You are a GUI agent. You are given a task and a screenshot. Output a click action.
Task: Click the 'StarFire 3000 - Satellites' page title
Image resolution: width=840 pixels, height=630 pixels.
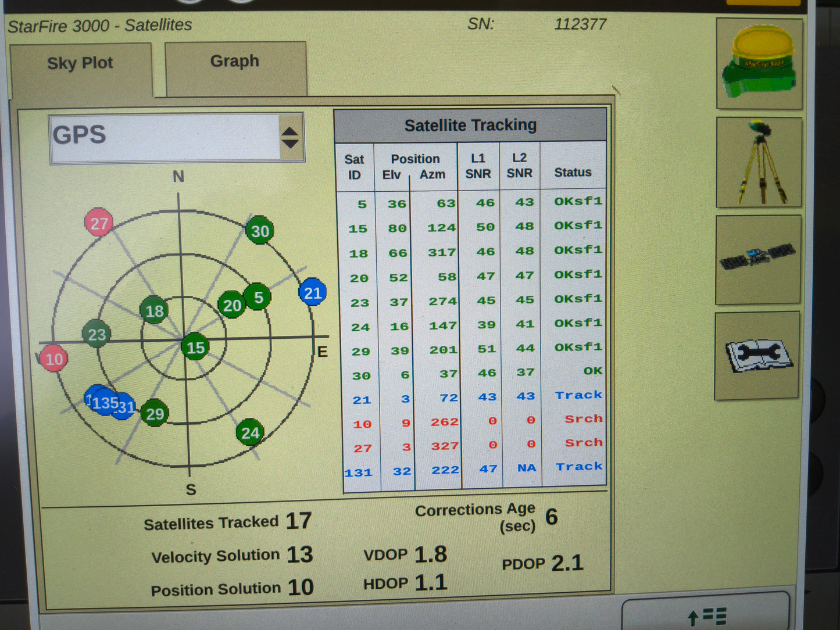99,26
